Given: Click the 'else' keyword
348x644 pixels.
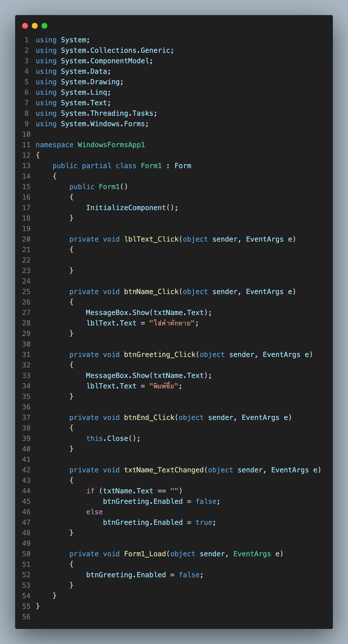Looking at the screenshot, I should pos(94,512).
